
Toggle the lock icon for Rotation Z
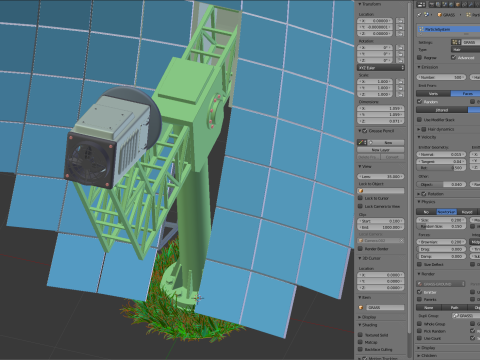point(400,60)
